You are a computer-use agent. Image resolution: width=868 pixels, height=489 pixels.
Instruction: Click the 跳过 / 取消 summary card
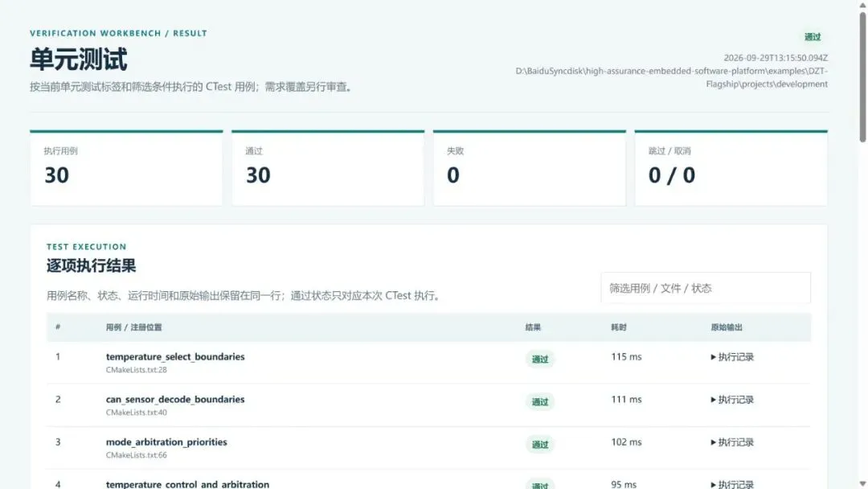pyautogui.click(x=731, y=168)
